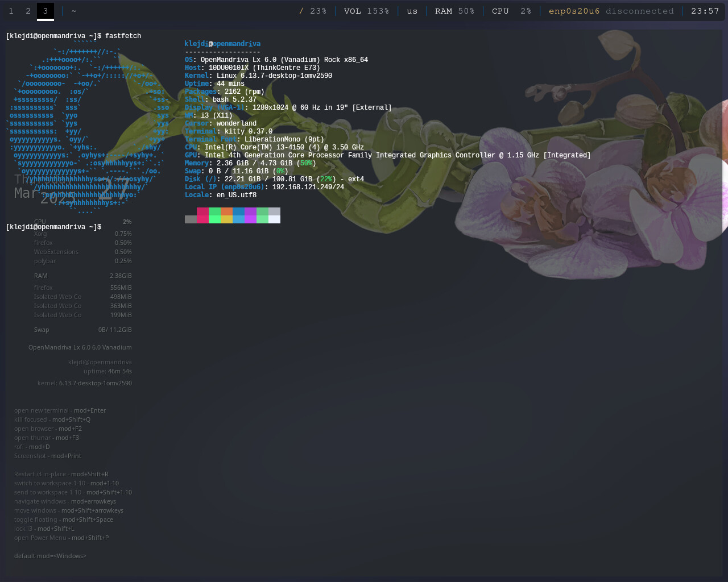Click the 'kernel: 6.13.7-desktop-1omv2590' Conky line
Image resolution: width=728 pixels, height=582 pixels.
pyautogui.click(x=85, y=383)
